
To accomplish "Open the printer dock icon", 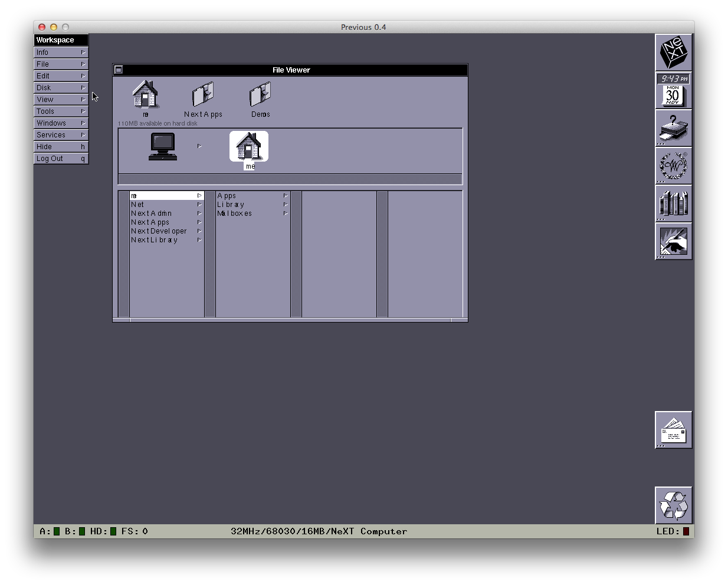I will coord(673,128).
